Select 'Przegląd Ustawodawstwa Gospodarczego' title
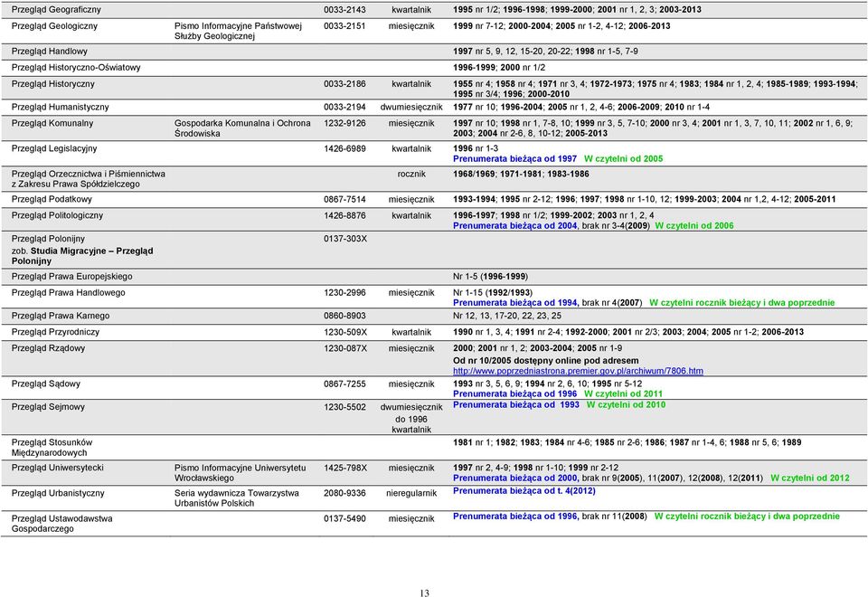Viewport: 868px width, 597px height. [x=61, y=524]
